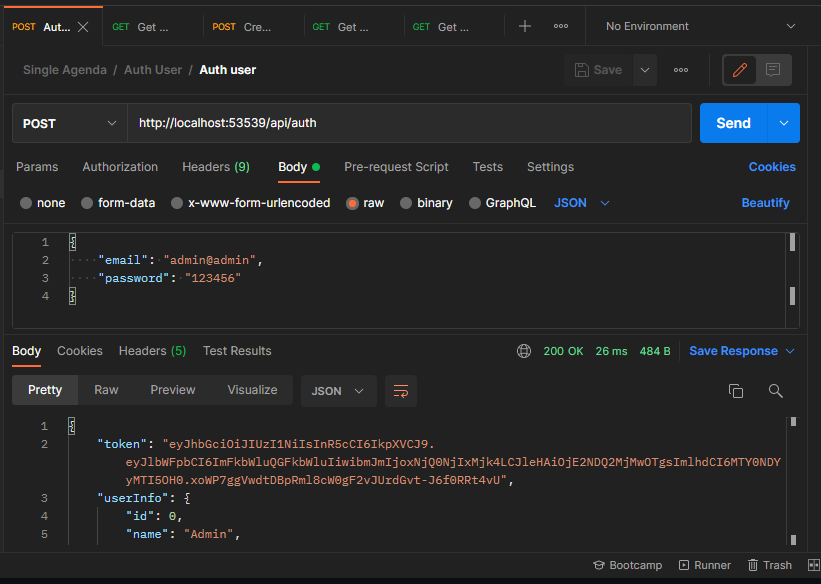
Task: Open response search with the magnifier icon
Action: pyautogui.click(x=776, y=391)
